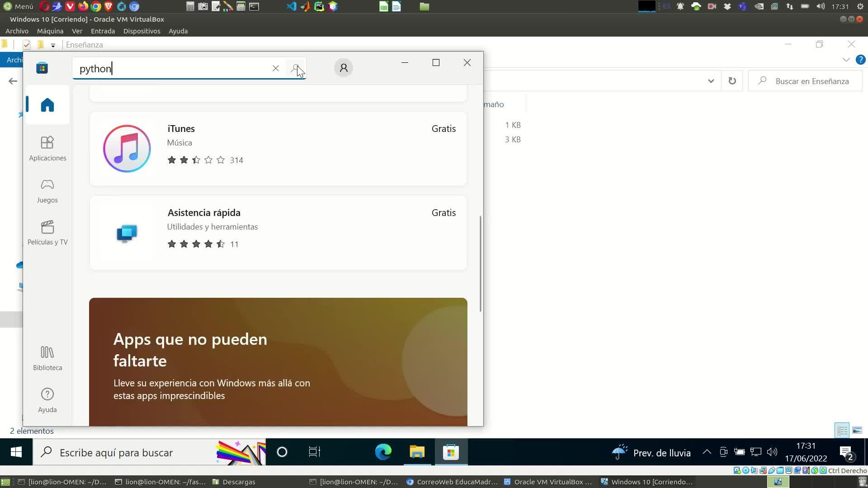This screenshot has width=868, height=488.
Task: Open the Microsoft Store Home page
Action: coord(47,105)
